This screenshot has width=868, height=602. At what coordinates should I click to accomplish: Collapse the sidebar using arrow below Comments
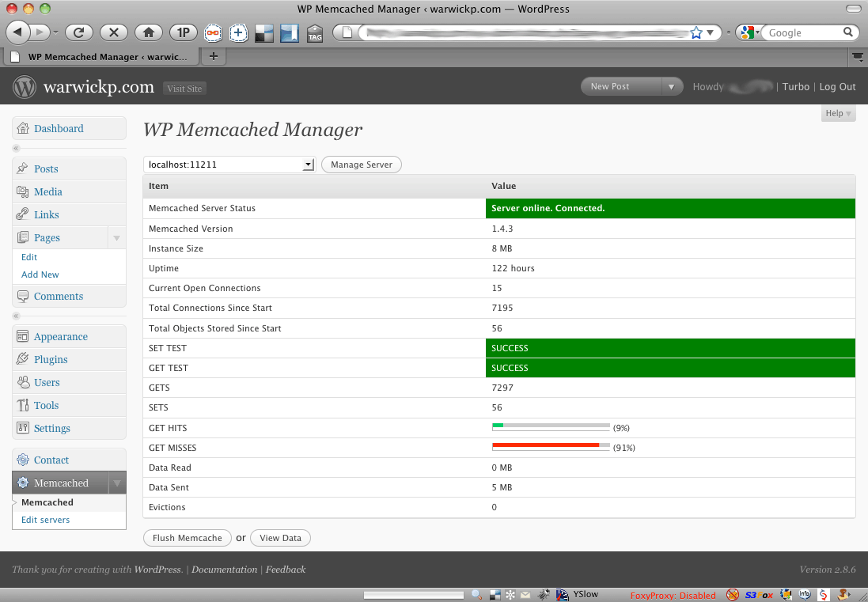pos(16,316)
